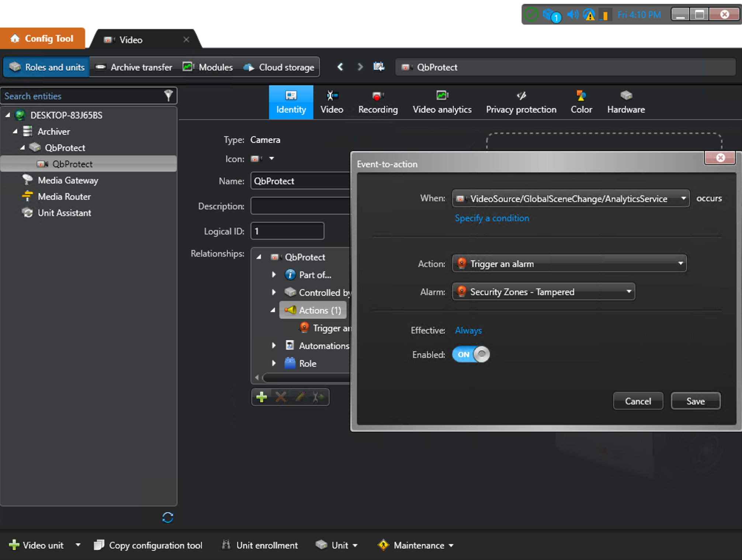This screenshot has height=560, width=742.
Task: Open the camera Icon dropdown arrow
Action: pyautogui.click(x=272, y=159)
